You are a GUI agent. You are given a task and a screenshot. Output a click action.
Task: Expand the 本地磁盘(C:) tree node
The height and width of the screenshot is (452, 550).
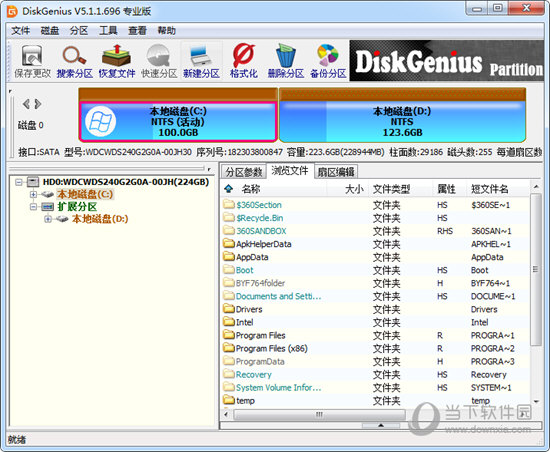coord(33,194)
